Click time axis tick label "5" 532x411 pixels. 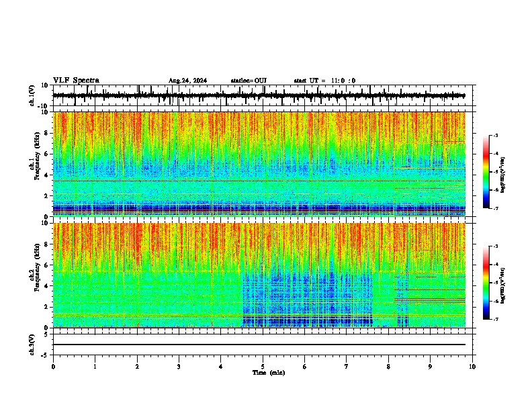(x=263, y=367)
